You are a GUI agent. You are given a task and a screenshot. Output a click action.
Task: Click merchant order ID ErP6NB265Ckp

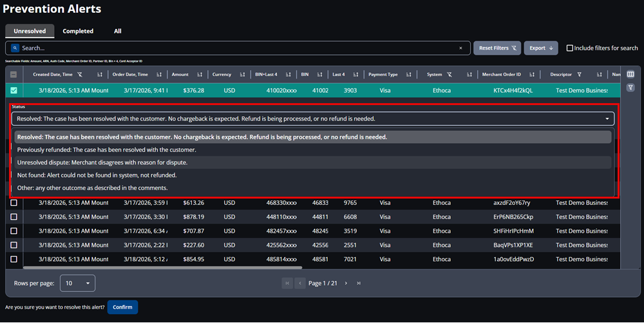pyautogui.click(x=513, y=217)
